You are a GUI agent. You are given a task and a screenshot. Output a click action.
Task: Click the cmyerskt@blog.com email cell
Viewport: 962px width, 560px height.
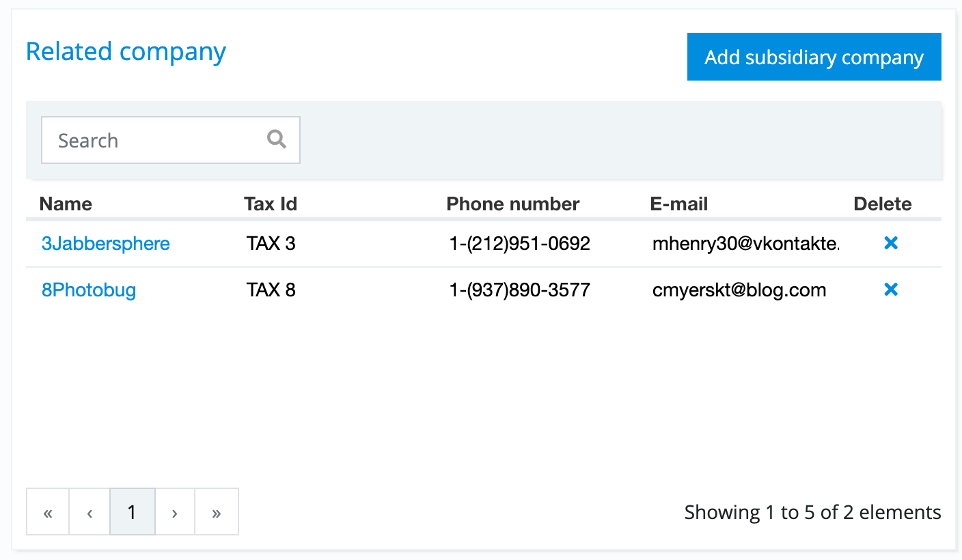click(x=739, y=290)
